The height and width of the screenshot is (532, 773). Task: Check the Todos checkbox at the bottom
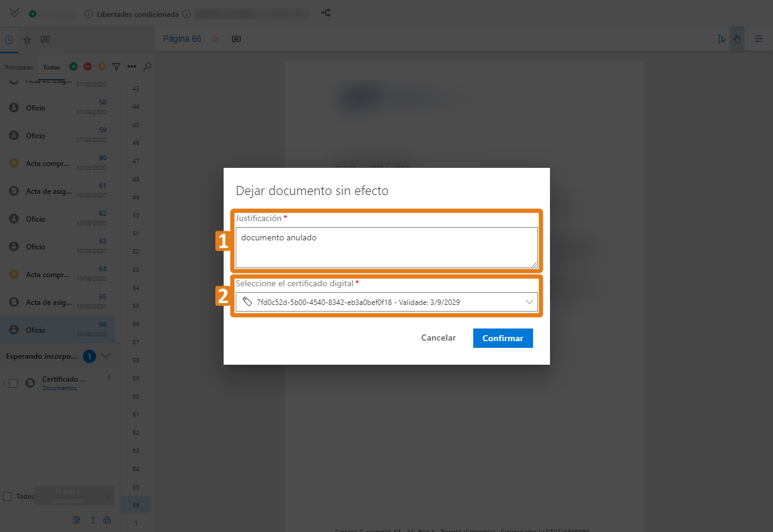7,496
